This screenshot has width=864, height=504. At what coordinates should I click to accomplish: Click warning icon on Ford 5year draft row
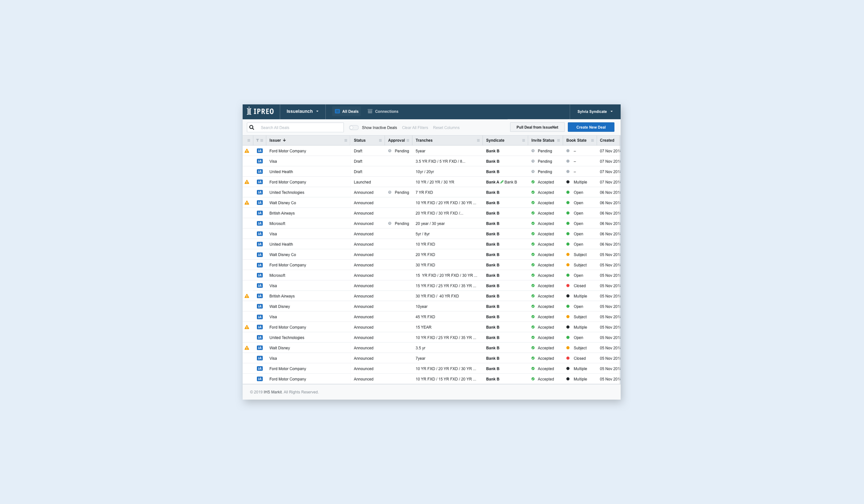(247, 151)
